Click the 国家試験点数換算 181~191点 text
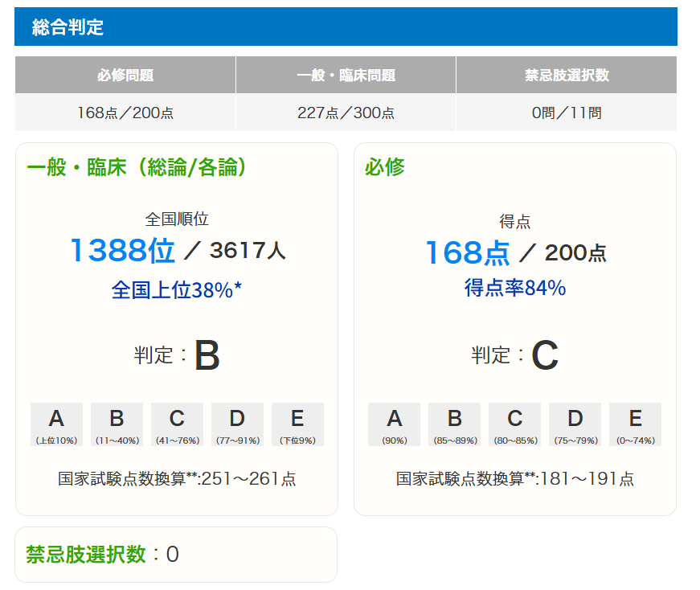Viewport: 700px width, 590px height. tap(514, 479)
